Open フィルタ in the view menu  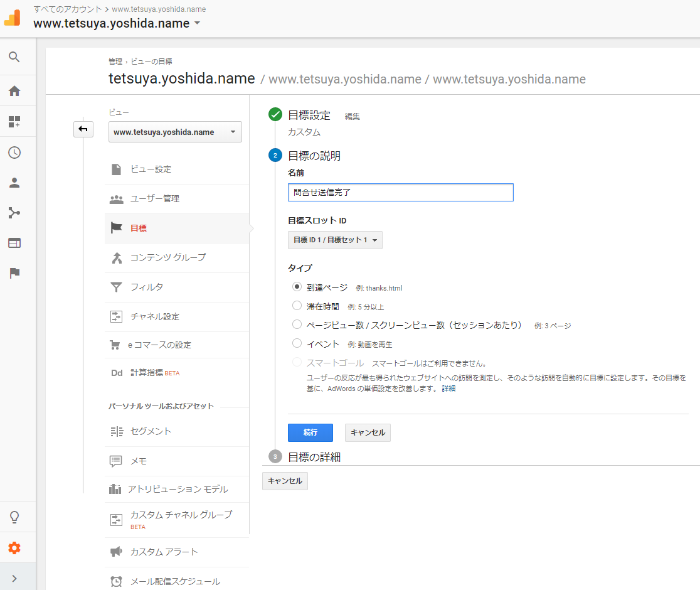coord(147,287)
